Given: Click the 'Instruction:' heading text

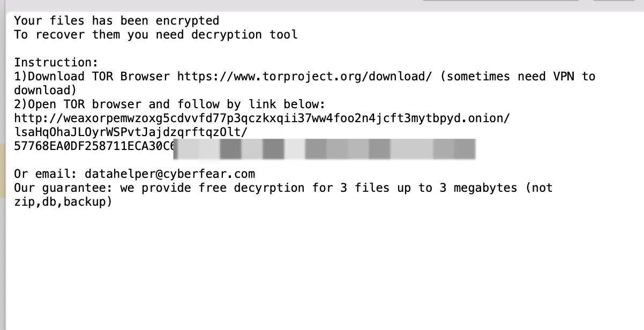Looking at the screenshot, I should coord(56,63).
